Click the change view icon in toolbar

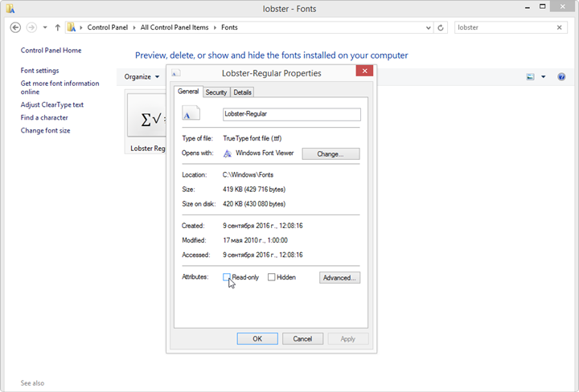click(531, 77)
